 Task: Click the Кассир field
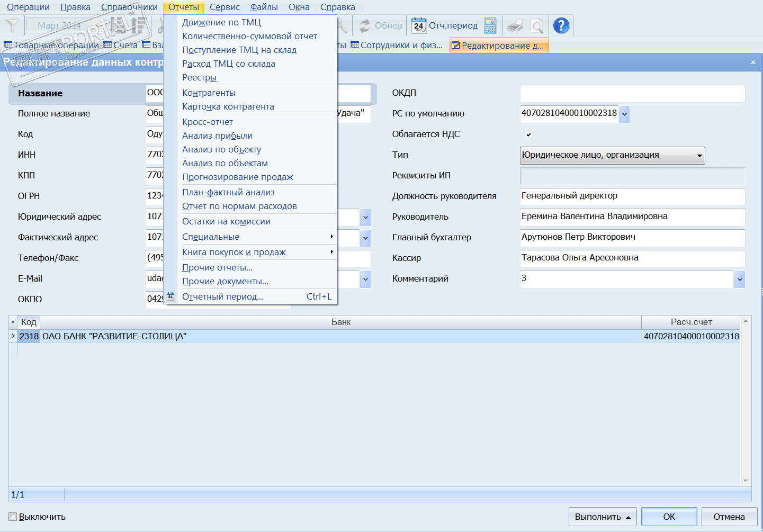pos(632,258)
